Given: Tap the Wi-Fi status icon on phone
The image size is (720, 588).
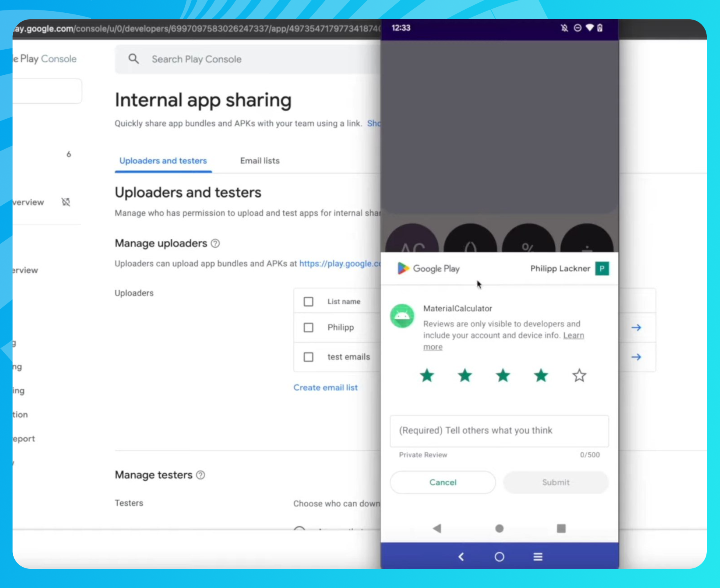Looking at the screenshot, I should pos(590,28).
